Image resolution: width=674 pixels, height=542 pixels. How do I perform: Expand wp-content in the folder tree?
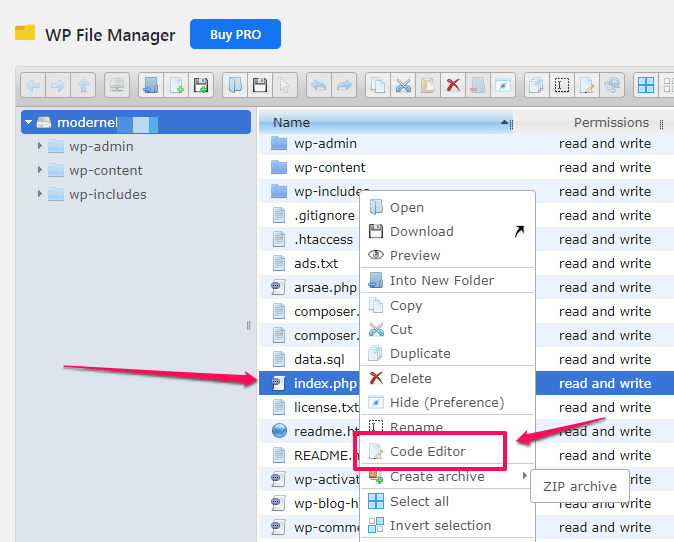click(40, 170)
